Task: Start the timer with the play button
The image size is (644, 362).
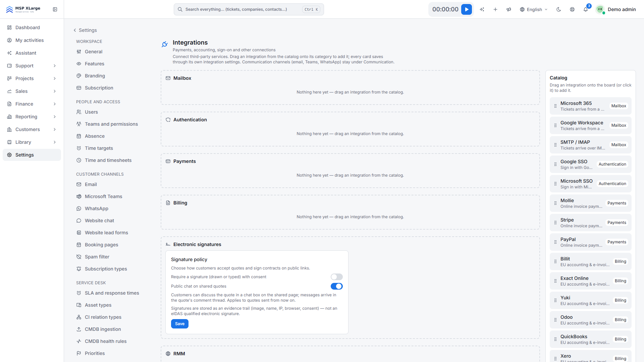Action: [466, 9]
